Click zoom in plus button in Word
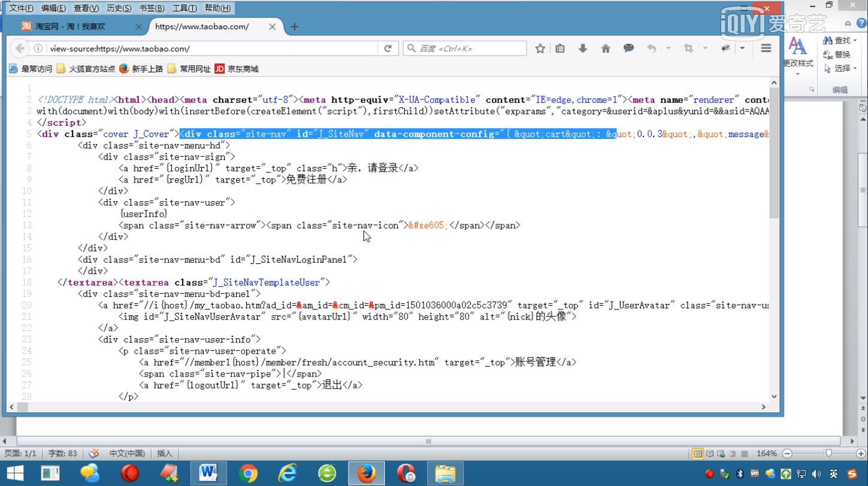The height and width of the screenshot is (486, 868). click(861, 454)
